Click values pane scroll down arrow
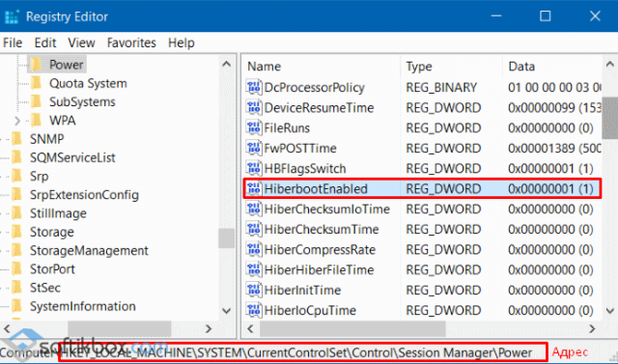 click(x=609, y=311)
